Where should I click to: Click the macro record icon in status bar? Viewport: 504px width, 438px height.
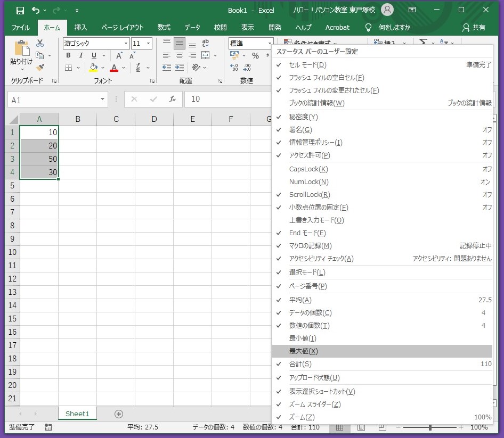tap(48, 427)
